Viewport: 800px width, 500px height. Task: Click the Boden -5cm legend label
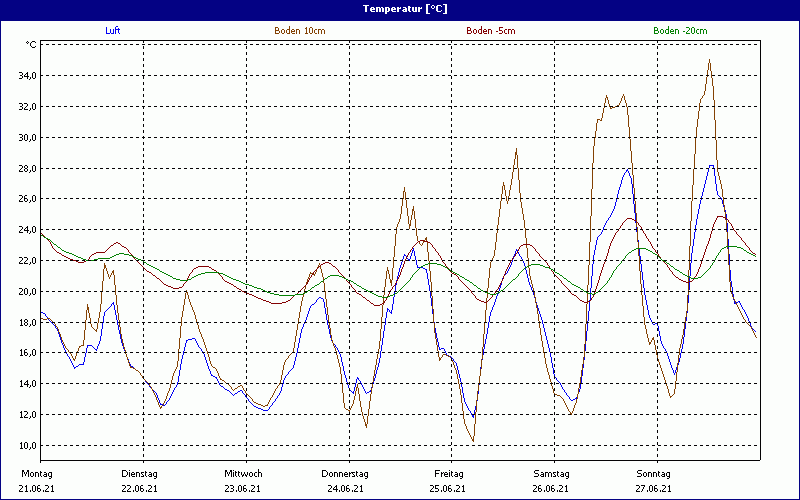tap(491, 31)
